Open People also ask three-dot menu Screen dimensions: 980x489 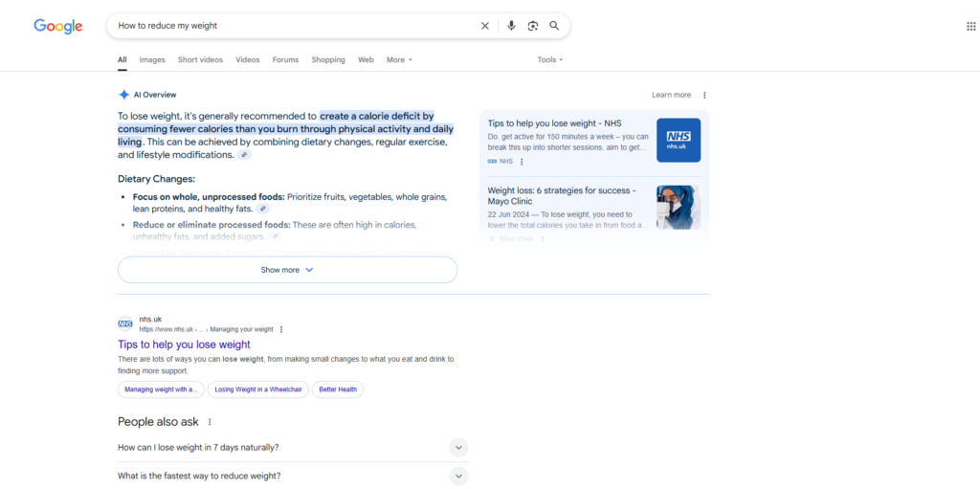(210, 422)
